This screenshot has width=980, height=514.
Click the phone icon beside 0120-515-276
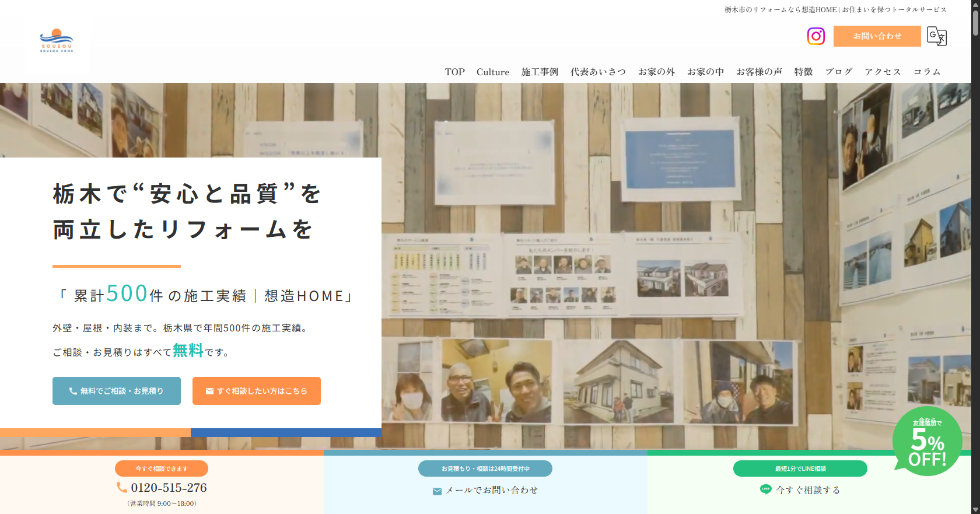121,487
